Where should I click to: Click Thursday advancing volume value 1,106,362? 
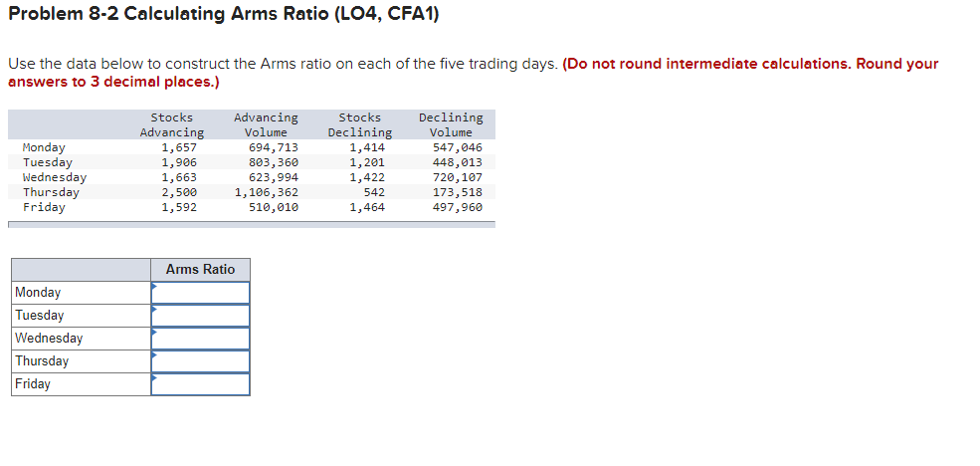(x=267, y=192)
